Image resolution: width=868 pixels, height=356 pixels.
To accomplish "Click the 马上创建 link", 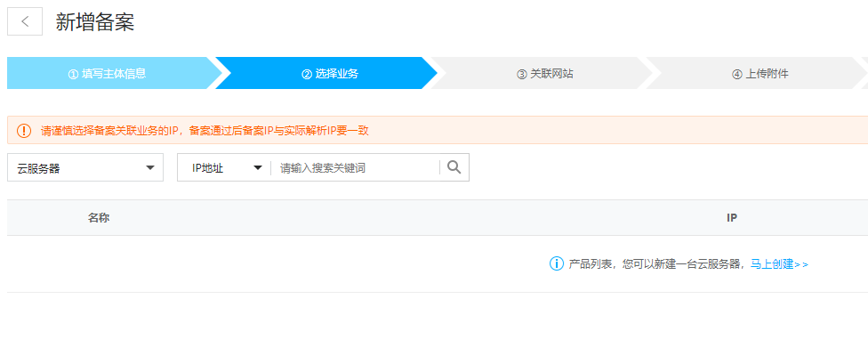I will coord(779,264).
